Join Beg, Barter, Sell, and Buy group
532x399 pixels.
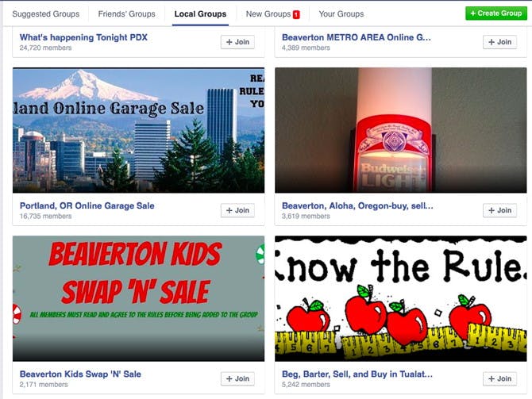tap(499, 378)
